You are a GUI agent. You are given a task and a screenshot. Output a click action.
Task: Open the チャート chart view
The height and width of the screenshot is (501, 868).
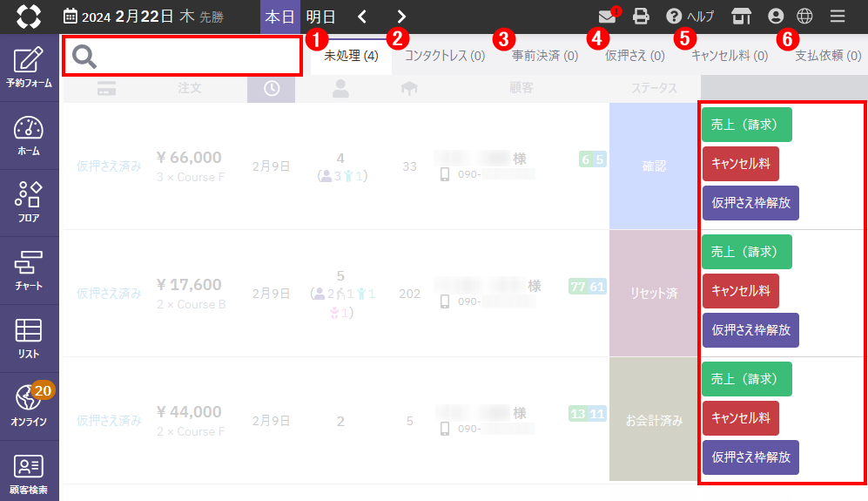(29, 270)
